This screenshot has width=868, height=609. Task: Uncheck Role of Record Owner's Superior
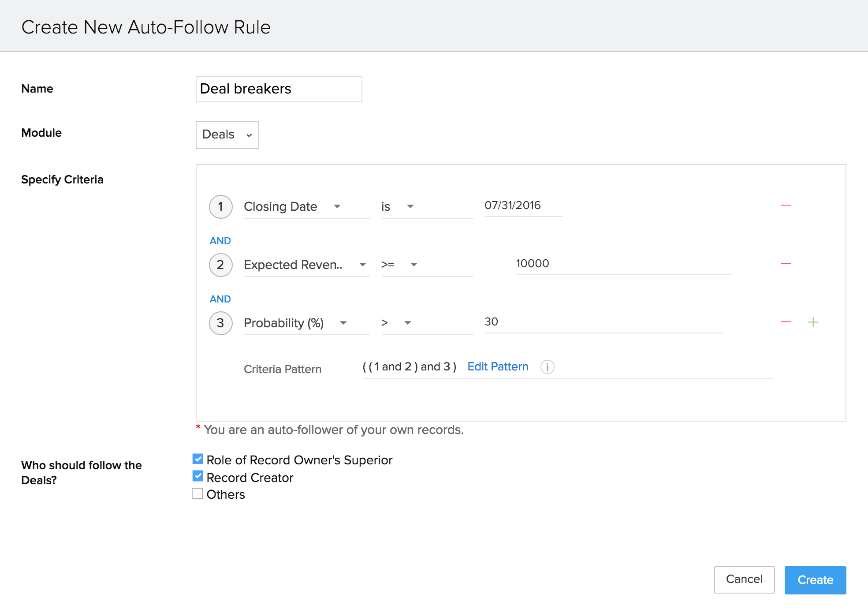click(198, 459)
